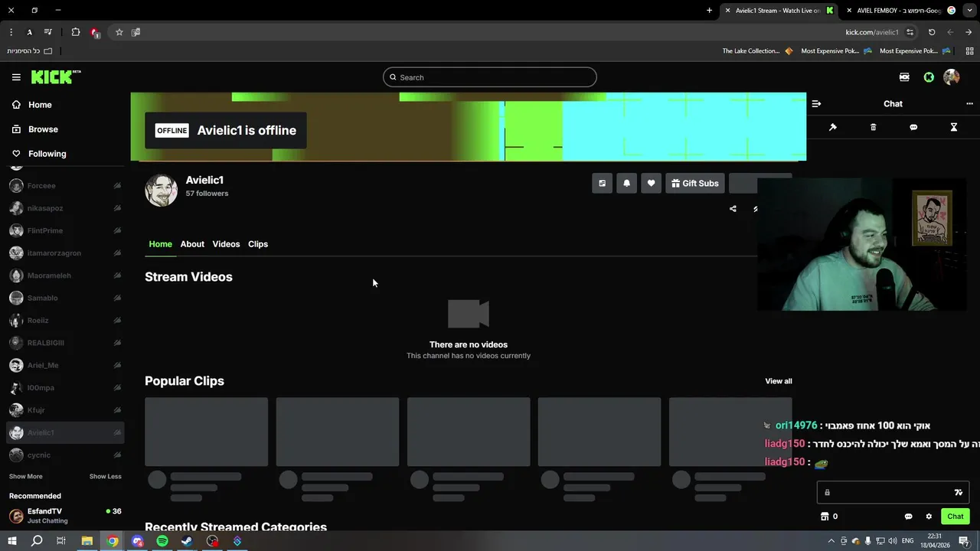The width and height of the screenshot is (980, 551).
Task: Open Maorameleh channel in sidebar
Action: click(65, 275)
